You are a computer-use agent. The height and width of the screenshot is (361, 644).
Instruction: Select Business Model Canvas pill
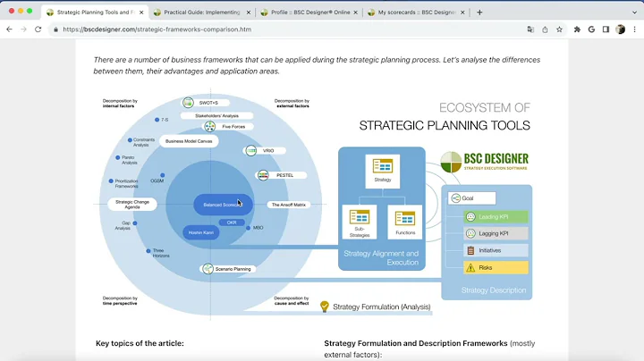click(x=189, y=141)
